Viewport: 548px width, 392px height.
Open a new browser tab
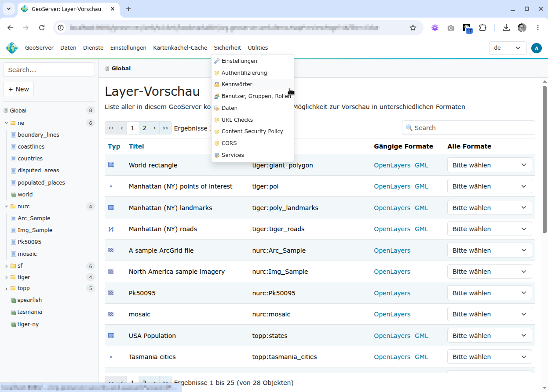128,9
